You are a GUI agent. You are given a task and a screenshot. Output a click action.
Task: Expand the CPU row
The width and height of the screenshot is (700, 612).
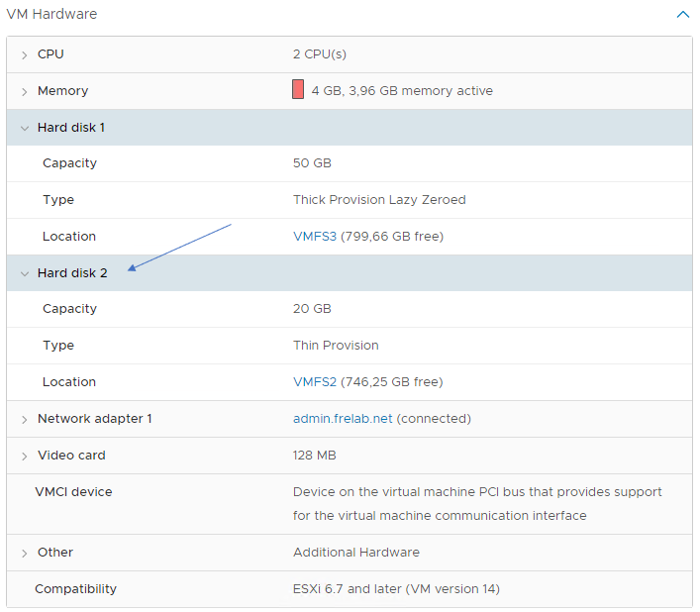(x=25, y=54)
